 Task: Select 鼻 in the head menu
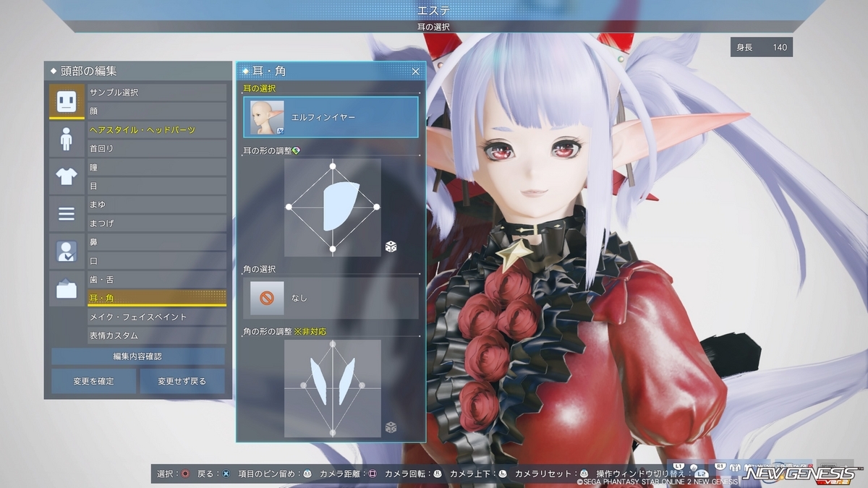[x=157, y=242]
